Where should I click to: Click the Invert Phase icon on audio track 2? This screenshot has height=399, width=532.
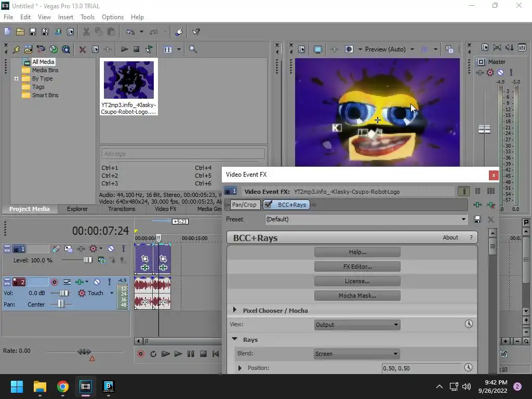[x=67, y=282]
